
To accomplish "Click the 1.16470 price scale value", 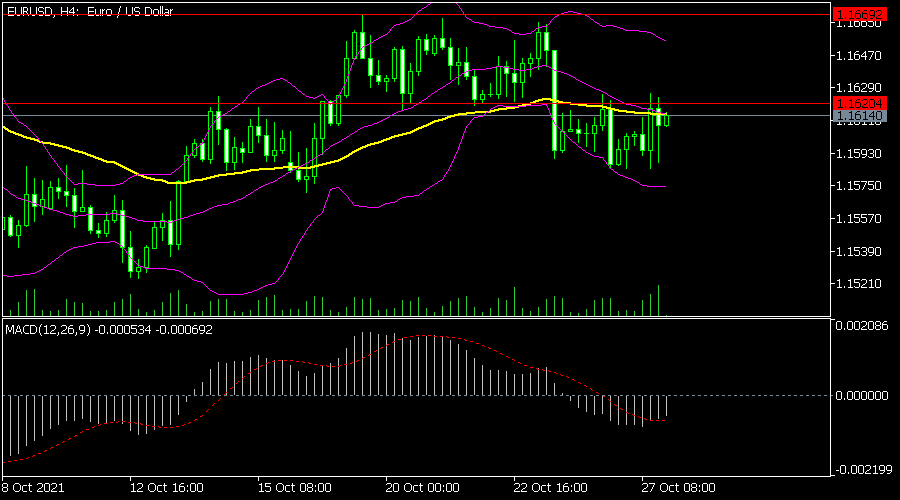I will tap(859, 56).
